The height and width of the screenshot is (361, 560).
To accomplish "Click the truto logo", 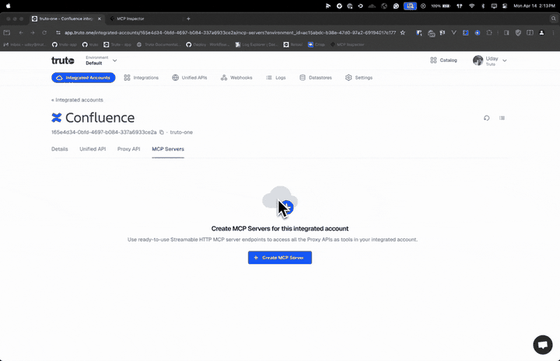I will tap(62, 60).
